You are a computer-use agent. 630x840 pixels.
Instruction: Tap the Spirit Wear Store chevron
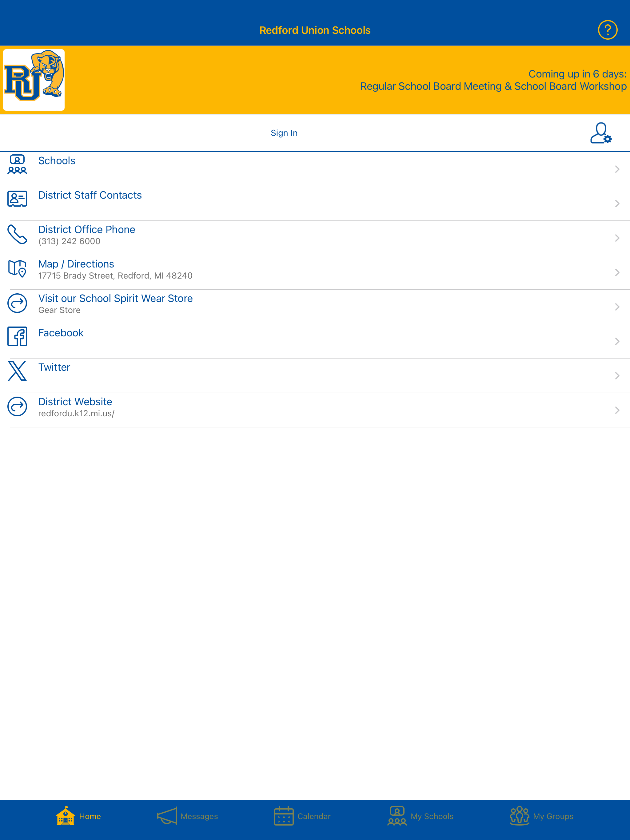pos(617,307)
